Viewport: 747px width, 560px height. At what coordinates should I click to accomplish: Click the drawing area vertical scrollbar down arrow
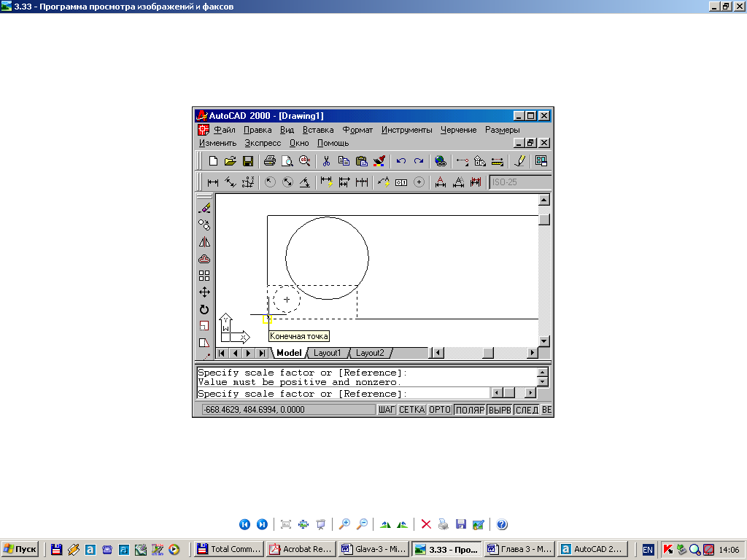click(543, 341)
